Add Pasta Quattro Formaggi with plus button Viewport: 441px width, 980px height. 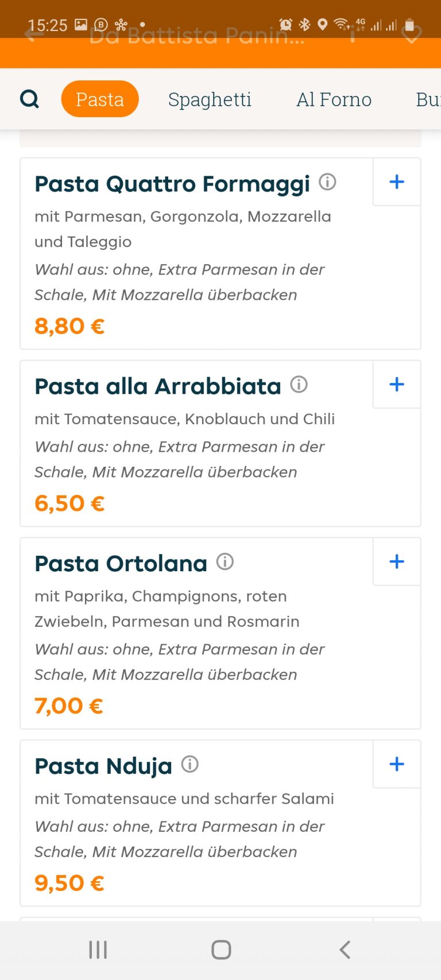pos(397,182)
